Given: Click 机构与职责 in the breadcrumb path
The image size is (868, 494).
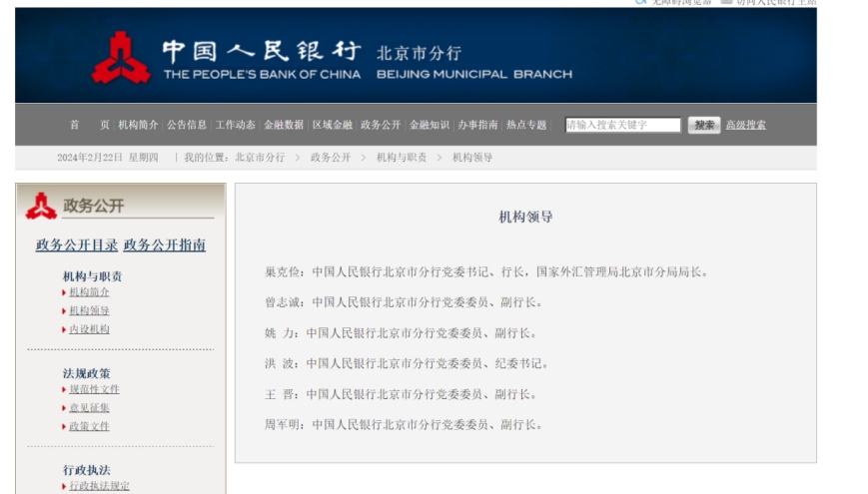Looking at the screenshot, I should (402, 158).
